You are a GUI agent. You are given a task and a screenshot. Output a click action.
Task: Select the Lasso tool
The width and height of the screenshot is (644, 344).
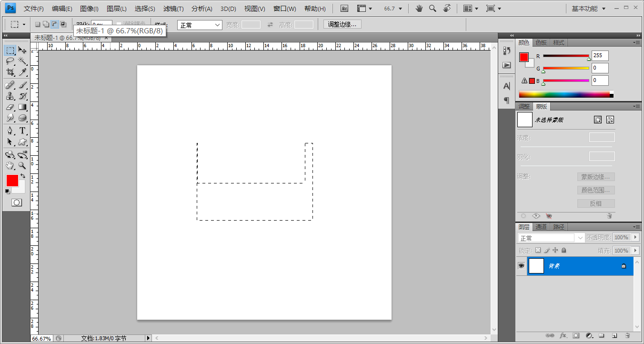coord(10,61)
